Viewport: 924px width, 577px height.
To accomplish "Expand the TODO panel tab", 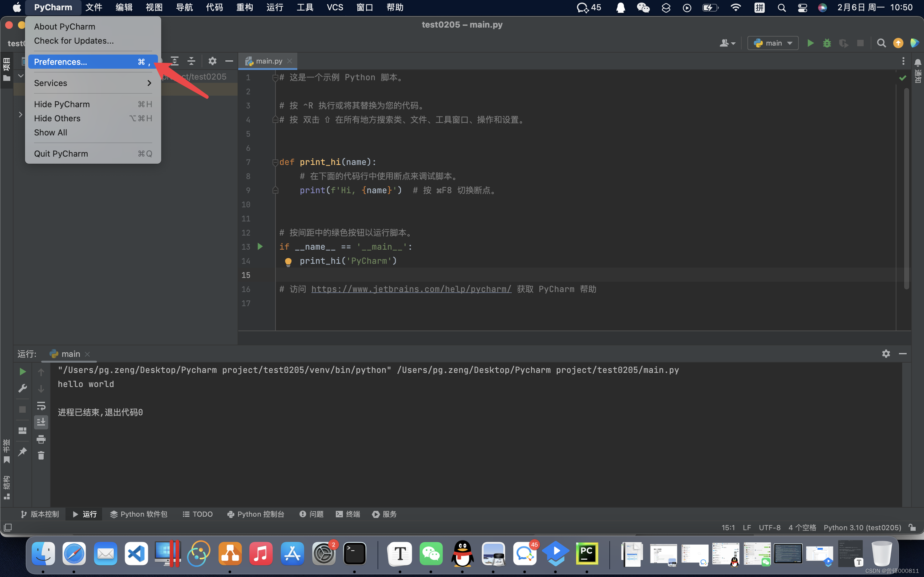I will (x=197, y=514).
